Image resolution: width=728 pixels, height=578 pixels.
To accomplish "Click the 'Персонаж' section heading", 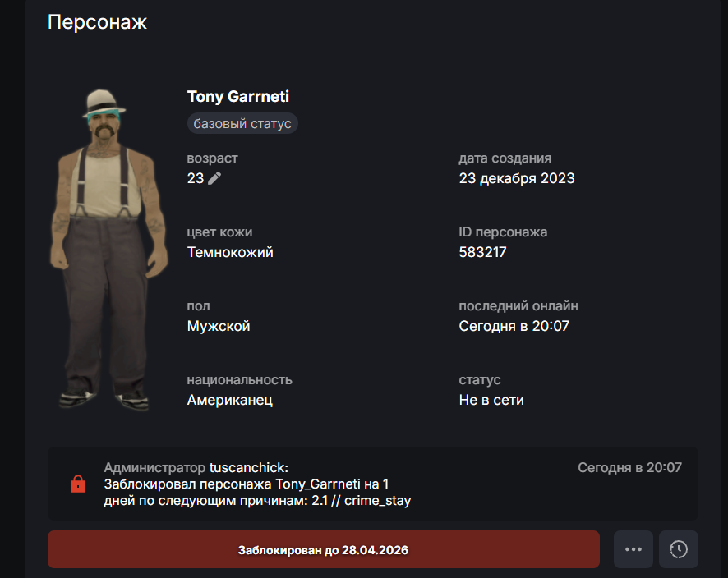I will click(x=97, y=22).
